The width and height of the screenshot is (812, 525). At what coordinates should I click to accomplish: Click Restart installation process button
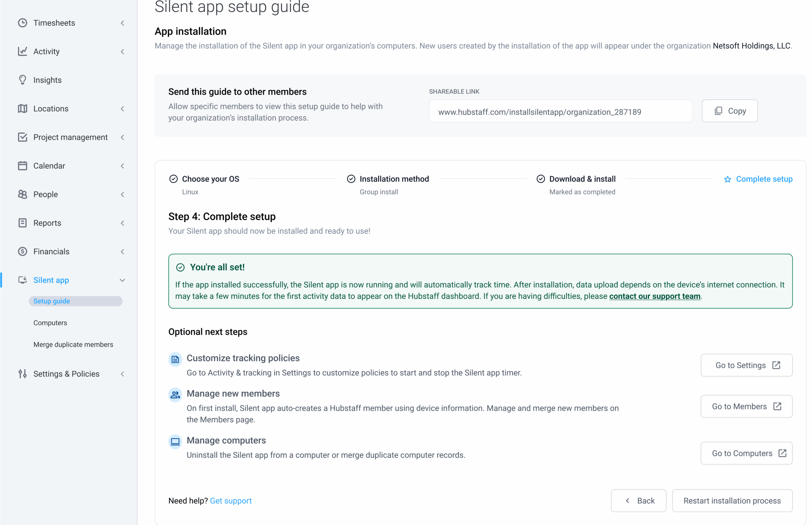(732, 501)
